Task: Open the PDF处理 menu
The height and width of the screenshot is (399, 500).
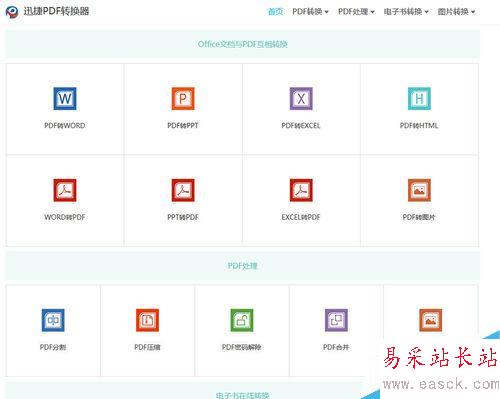Action: (356, 12)
